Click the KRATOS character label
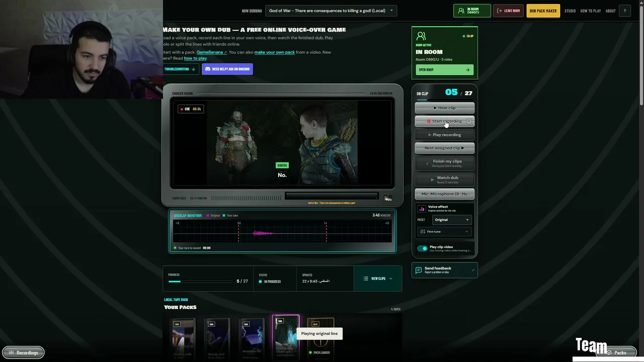Screen dimensions: 644x362 click(x=282, y=165)
